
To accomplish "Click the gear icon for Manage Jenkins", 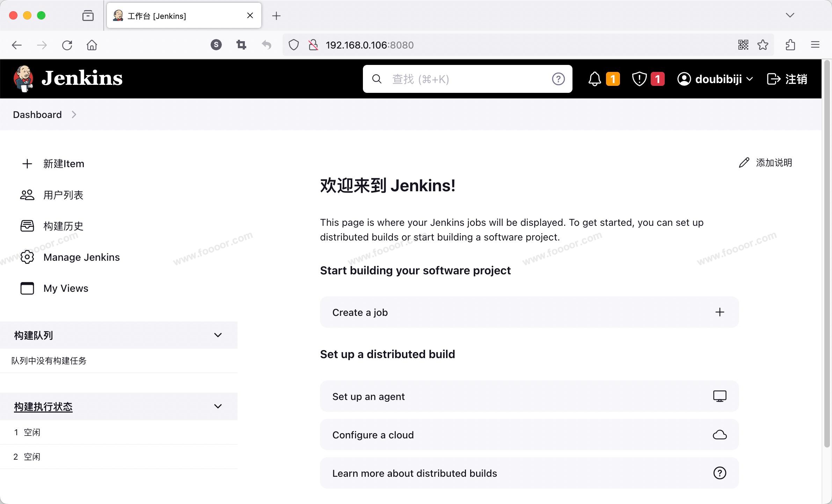I will (27, 257).
